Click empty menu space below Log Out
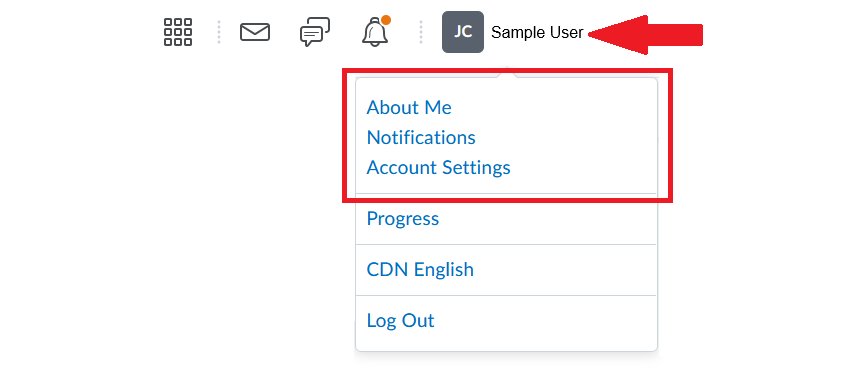Screen dimensions: 854x368 click(x=507, y=342)
